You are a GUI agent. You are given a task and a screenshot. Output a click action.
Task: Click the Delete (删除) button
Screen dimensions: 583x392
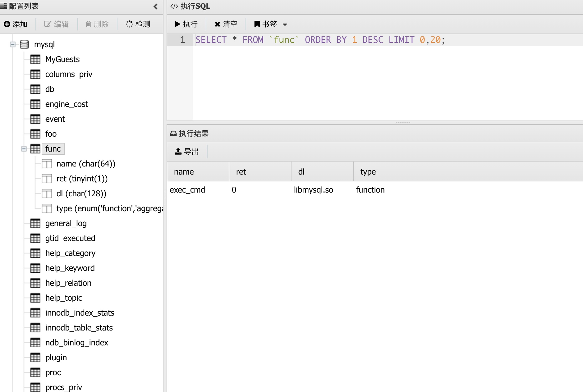(x=97, y=24)
